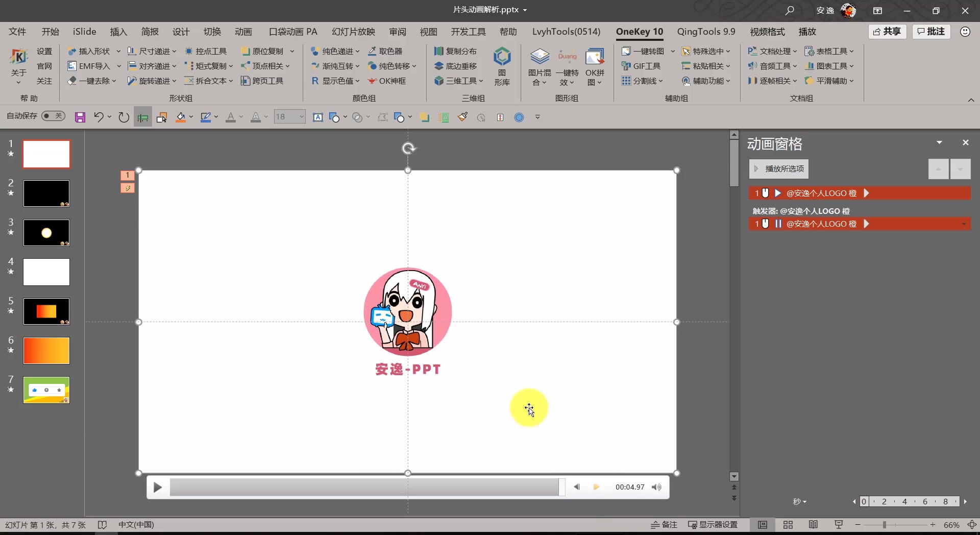The image size is (980, 535).
Task: Click the OK神框 tool
Action: pos(387,81)
